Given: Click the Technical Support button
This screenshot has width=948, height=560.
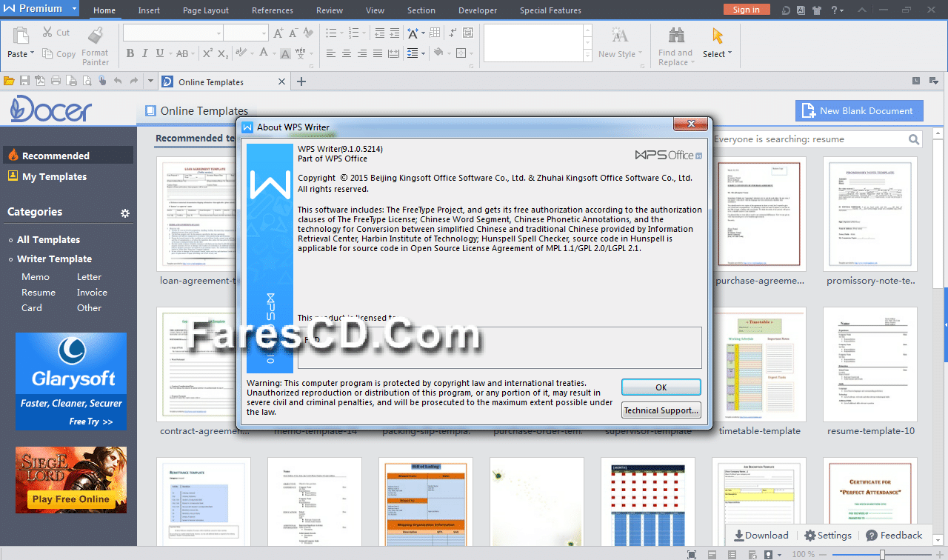Looking at the screenshot, I should pos(661,410).
